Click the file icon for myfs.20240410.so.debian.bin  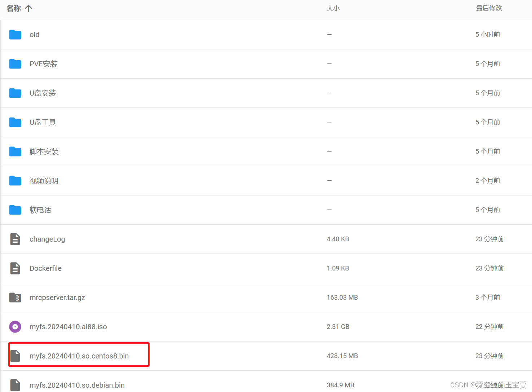[x=15, y=385]
